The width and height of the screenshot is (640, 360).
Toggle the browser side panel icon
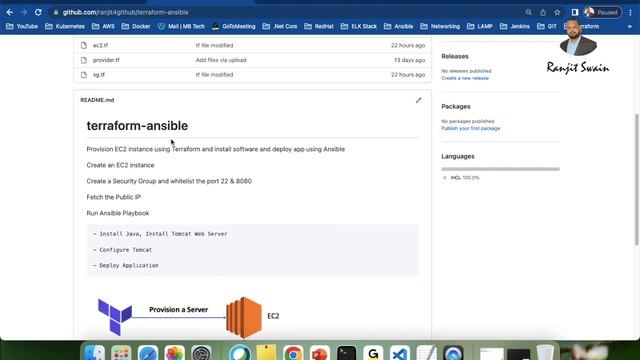coord(575,12)
